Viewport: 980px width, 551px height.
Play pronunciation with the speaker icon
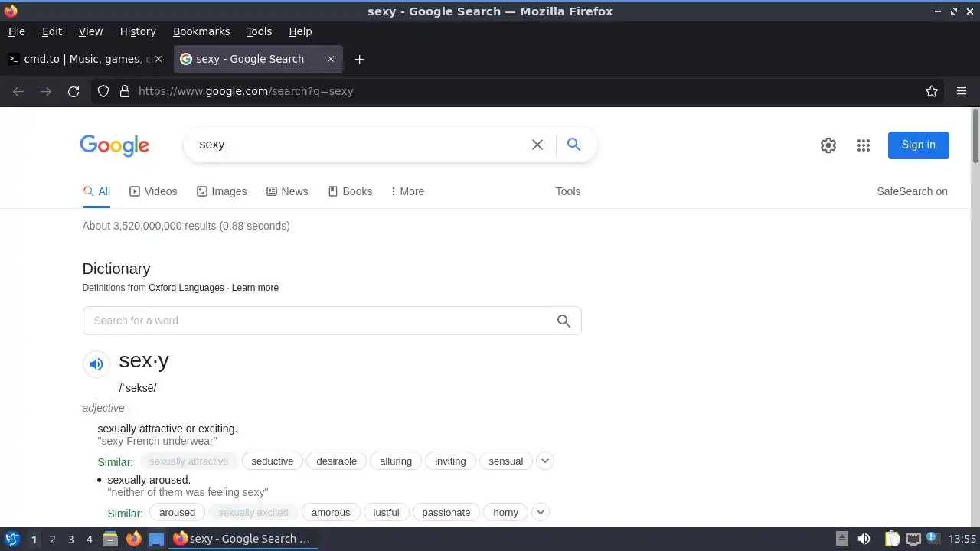96,364
